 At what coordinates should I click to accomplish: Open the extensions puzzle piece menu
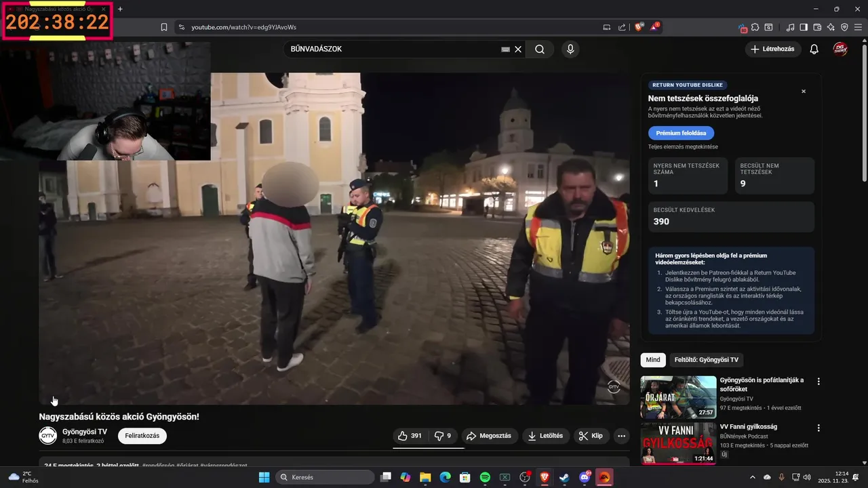pyautogui.click(x=755, y=27)
